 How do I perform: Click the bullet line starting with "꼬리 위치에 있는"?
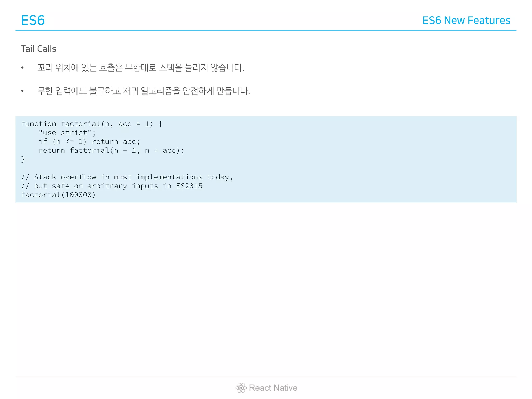click(141, 68)
